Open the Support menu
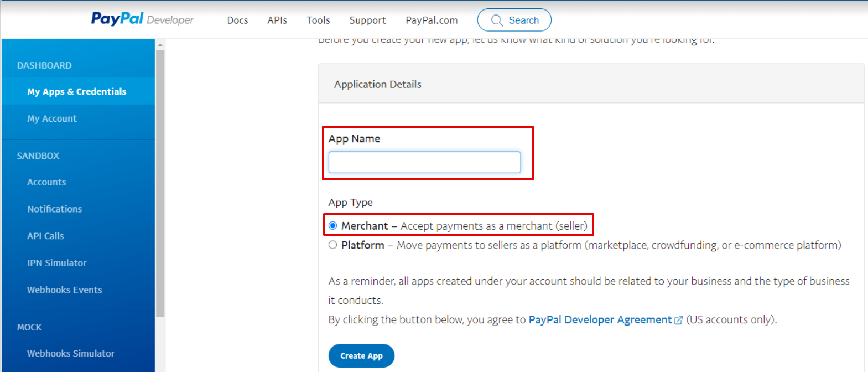 click(367, 20)
